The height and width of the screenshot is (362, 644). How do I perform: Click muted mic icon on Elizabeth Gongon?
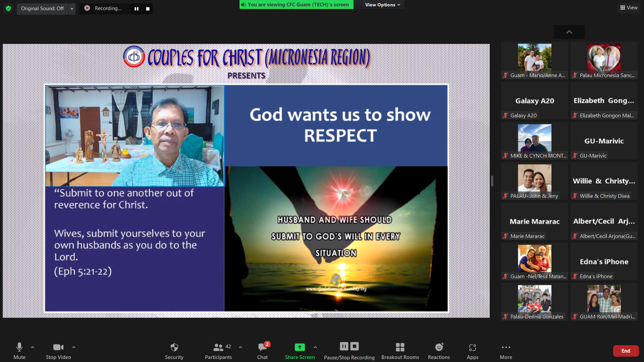575,116
